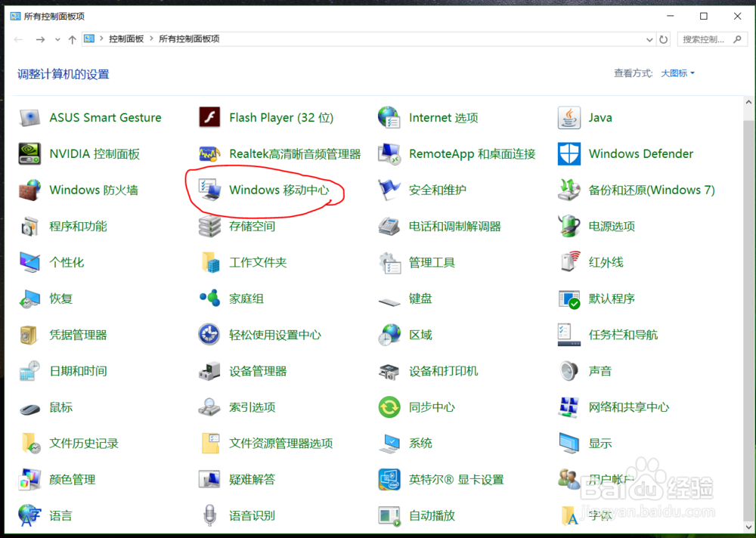Click the 电话和调制解调器 icon
The width and height of the screenshot is (756, 538).
click(389, 226)
